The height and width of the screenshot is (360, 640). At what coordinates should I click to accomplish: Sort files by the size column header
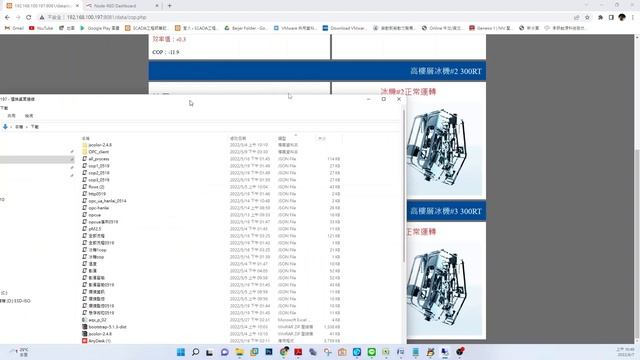pyautogui.click(x=322, y=138)
